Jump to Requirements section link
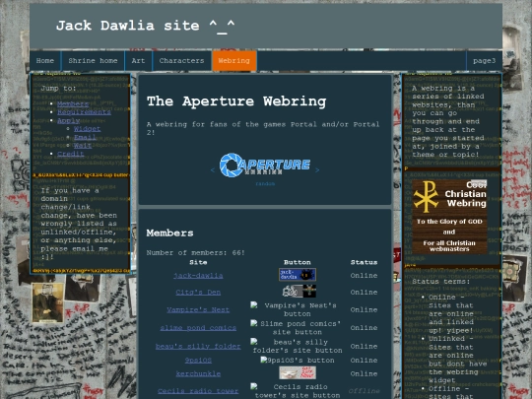This screenshot has height=399, width=532. coord(84,112)
